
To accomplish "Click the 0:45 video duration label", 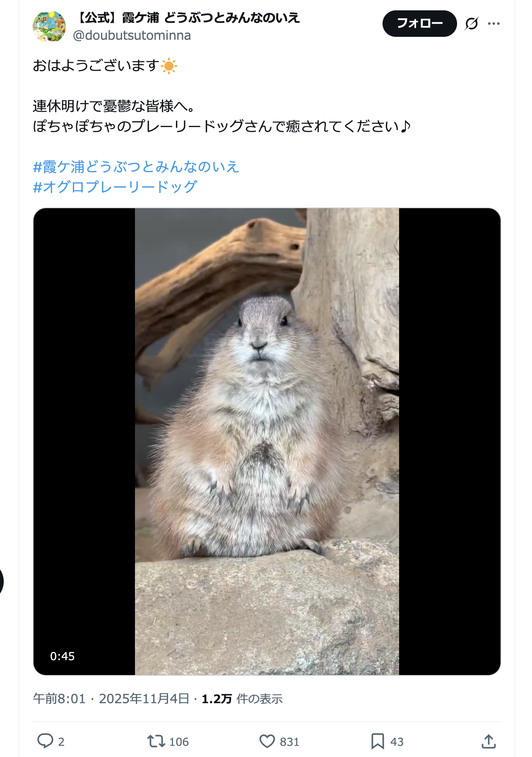I will (x=62, y=656).
